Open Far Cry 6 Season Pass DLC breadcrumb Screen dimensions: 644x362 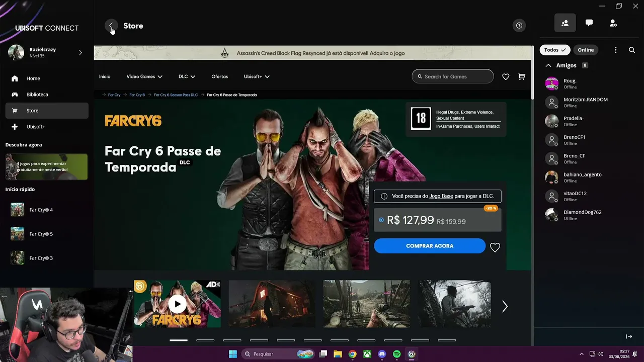click(176, 95)
